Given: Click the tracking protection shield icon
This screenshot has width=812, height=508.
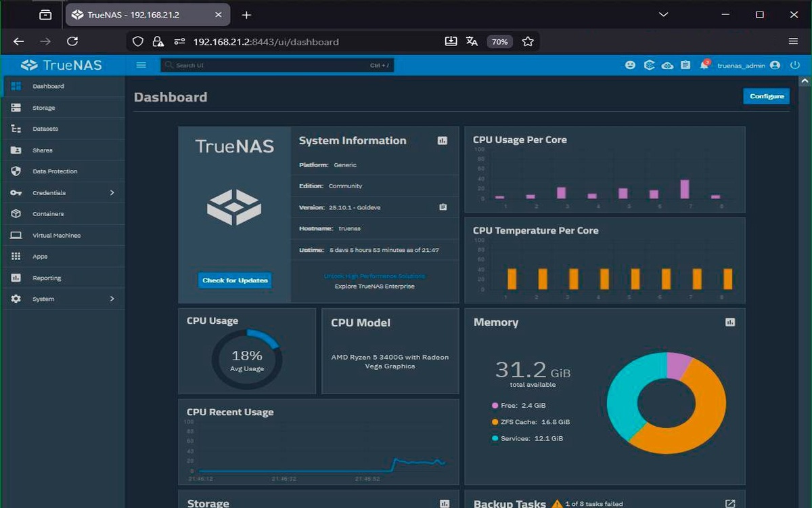Looking at the screenshot, I should (138, 41).
